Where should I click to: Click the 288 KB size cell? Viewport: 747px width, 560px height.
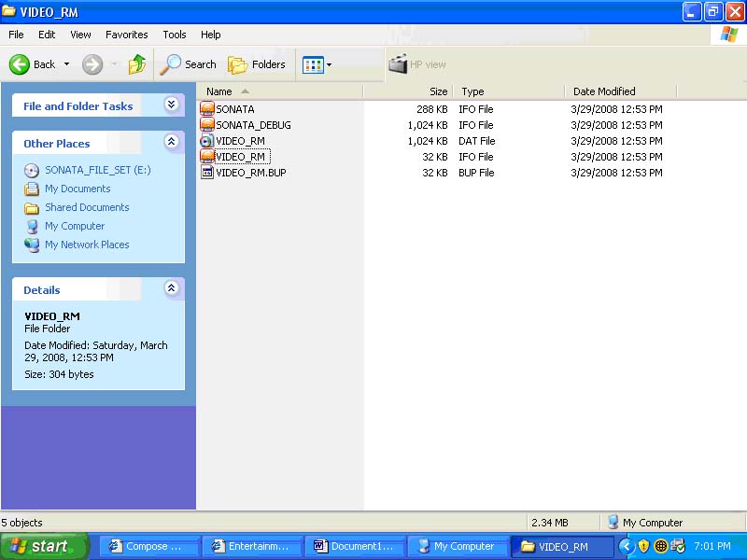pos(432,109)
